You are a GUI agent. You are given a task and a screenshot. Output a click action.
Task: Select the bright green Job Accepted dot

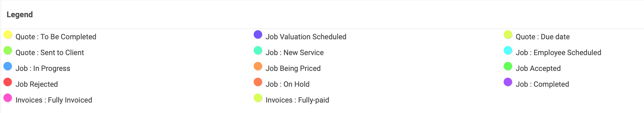[x=508, y=66]
